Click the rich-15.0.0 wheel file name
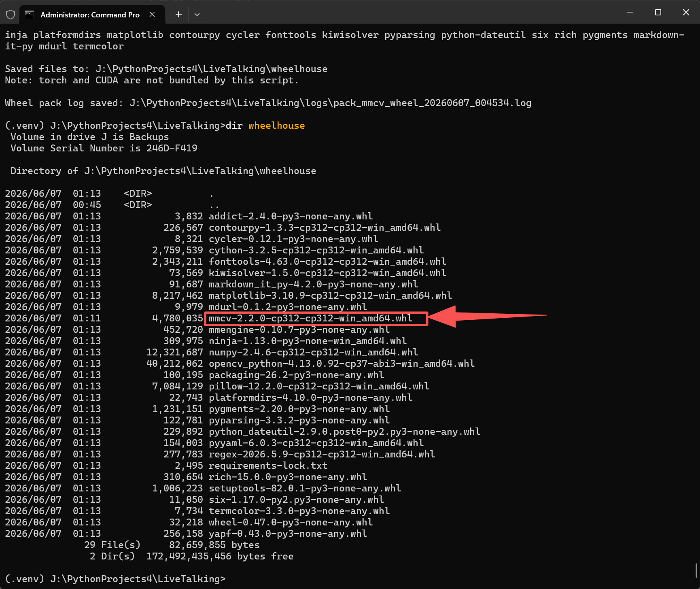This screenshot has width=700, height=589. click(x=288, y=477)
